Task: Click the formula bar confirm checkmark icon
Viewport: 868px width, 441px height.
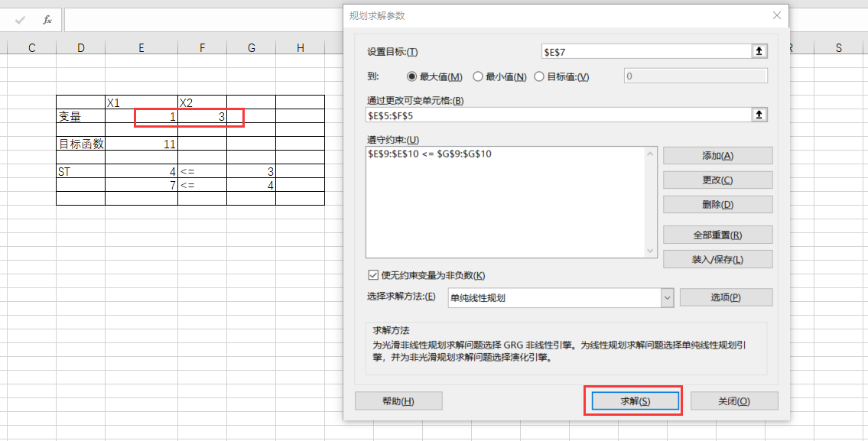Action: [x=19, y=21]
